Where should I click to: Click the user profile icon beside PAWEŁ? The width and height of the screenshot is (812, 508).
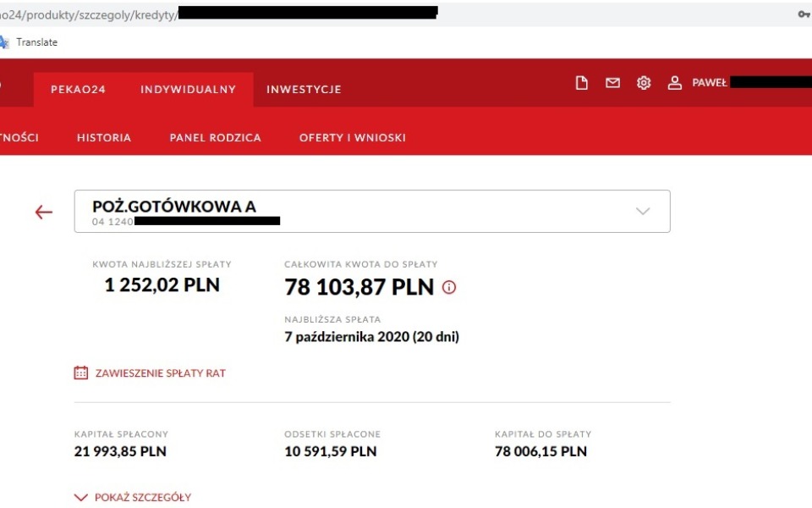coord(674,83)
